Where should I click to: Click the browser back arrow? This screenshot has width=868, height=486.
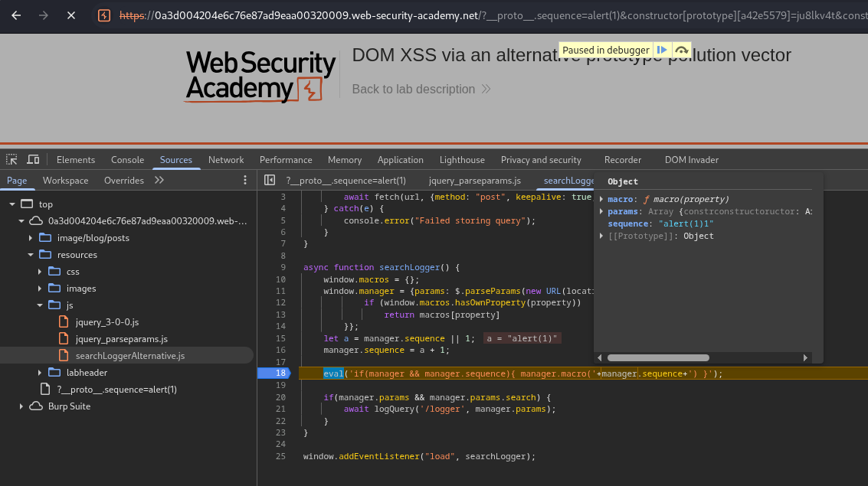pos(16,15)
